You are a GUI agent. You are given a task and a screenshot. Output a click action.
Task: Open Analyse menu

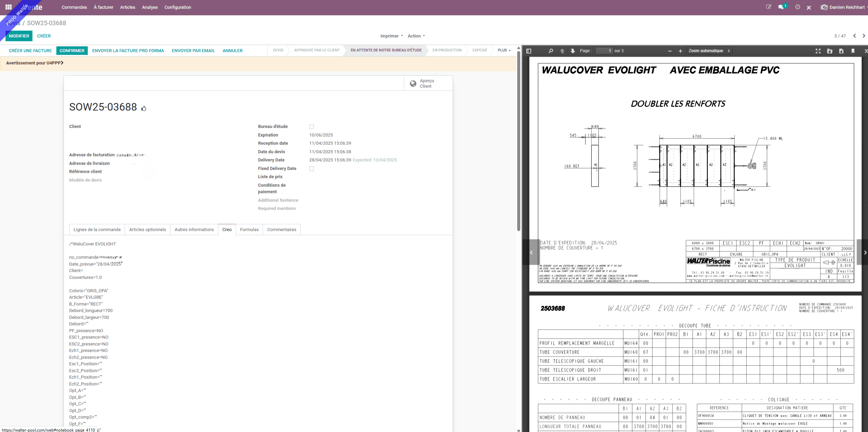[150, 7]
